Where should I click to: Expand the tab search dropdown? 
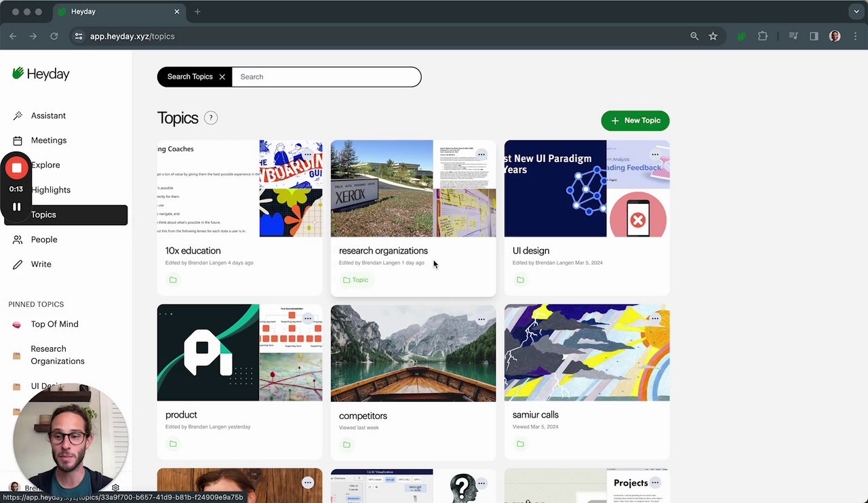pos(856,12)
